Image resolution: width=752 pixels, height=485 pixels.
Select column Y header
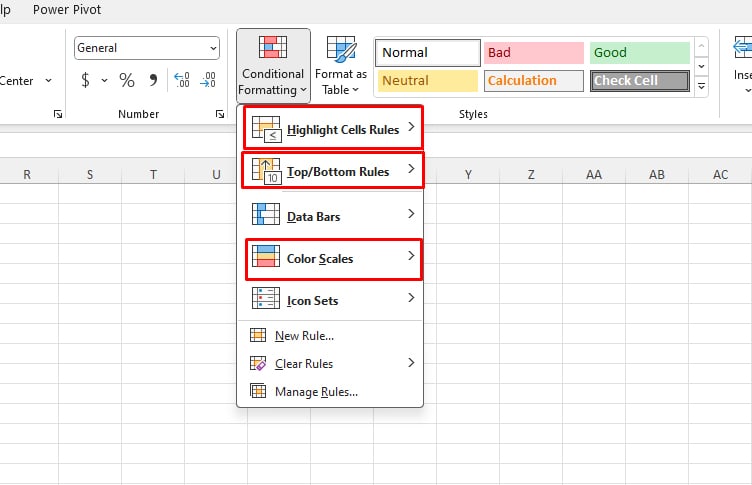[x=468, y=175]
